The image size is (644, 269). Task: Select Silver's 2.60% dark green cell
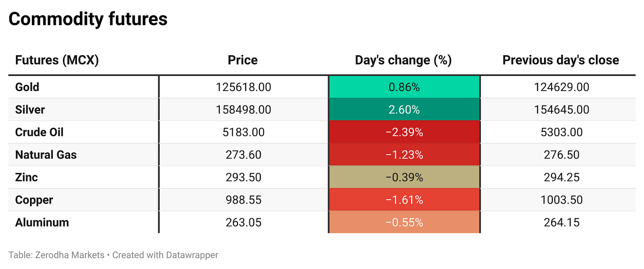(x=404, y=110)
